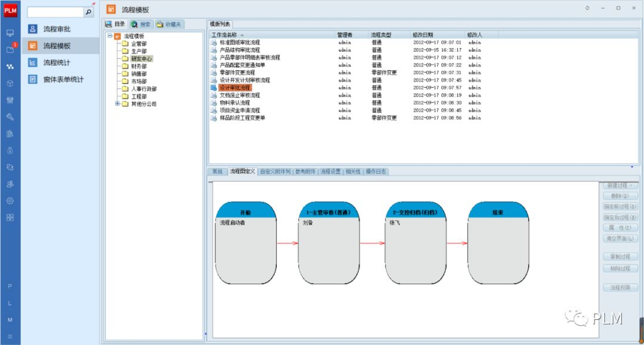
Task: Open 流程审批 in the navigation panel
Action: coord(57,29)
